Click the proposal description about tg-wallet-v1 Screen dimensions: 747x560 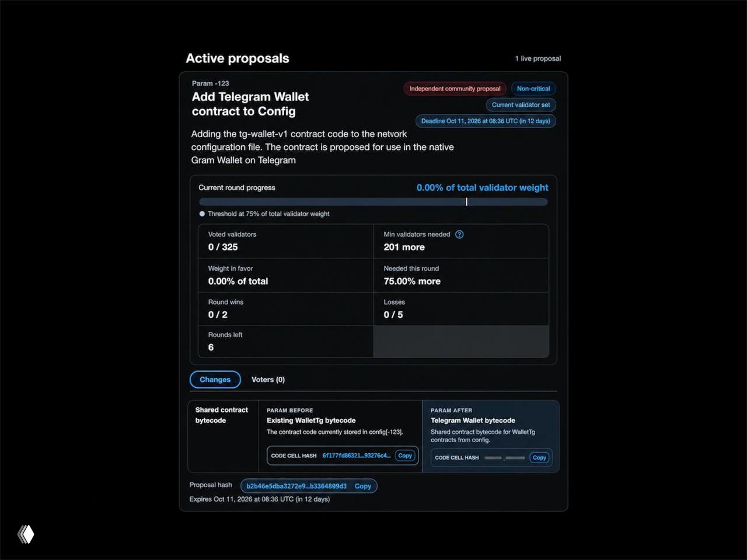tap(323, 147)
